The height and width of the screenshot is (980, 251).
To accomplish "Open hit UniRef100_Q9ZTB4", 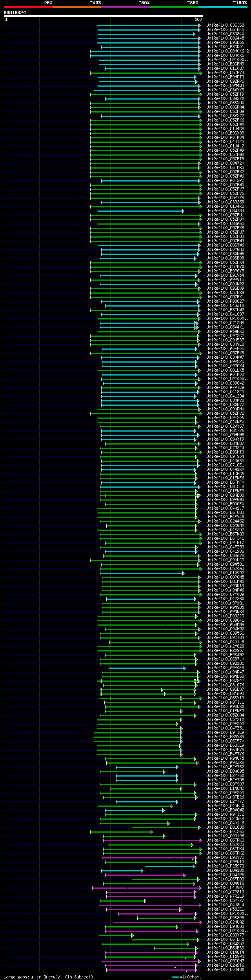I will (225, 638).
